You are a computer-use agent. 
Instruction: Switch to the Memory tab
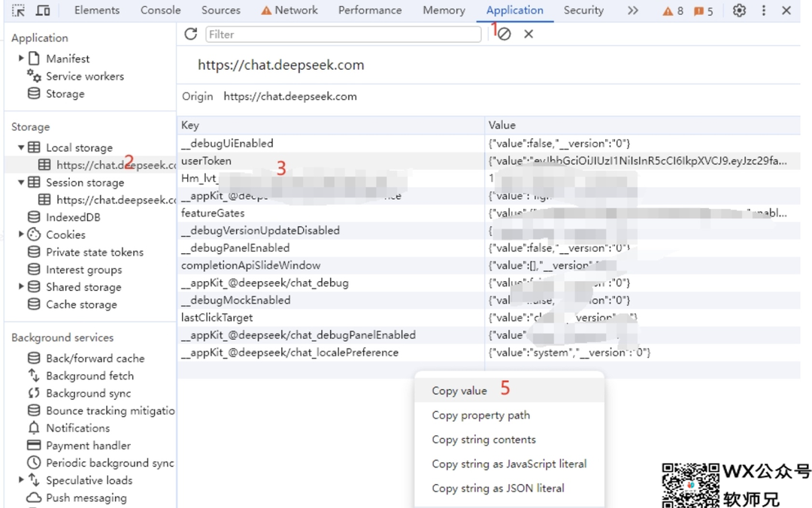tap(444, 11)
